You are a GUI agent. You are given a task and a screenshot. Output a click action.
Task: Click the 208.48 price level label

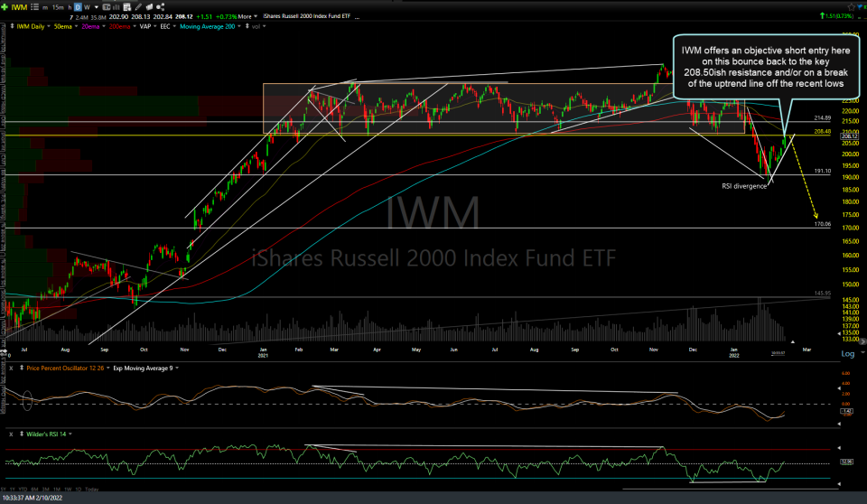[822, 132]
